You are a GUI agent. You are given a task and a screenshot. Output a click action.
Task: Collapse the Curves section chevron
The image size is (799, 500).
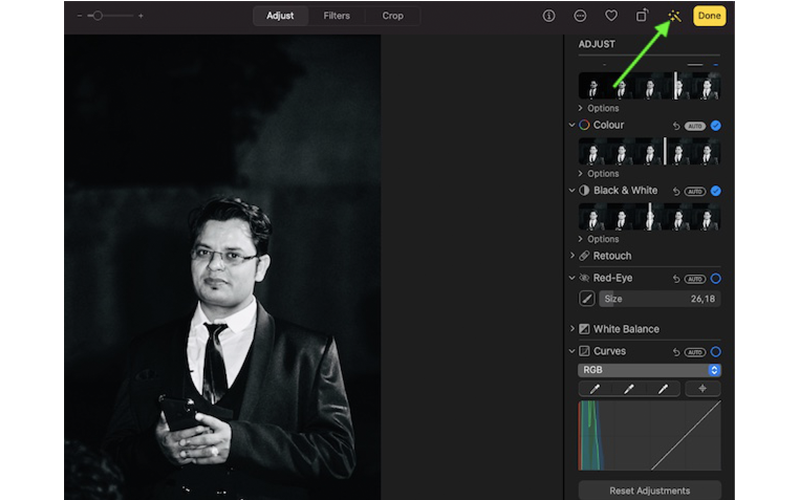[x=572, y=351]
